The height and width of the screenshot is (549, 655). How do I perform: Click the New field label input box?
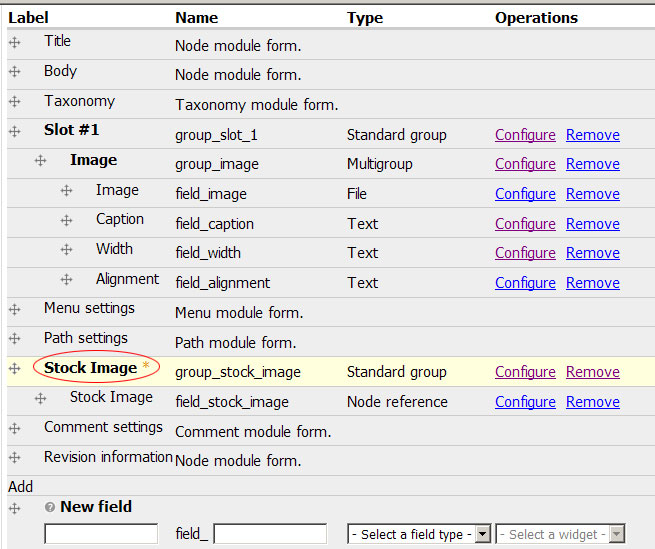(x=101, y=535)
